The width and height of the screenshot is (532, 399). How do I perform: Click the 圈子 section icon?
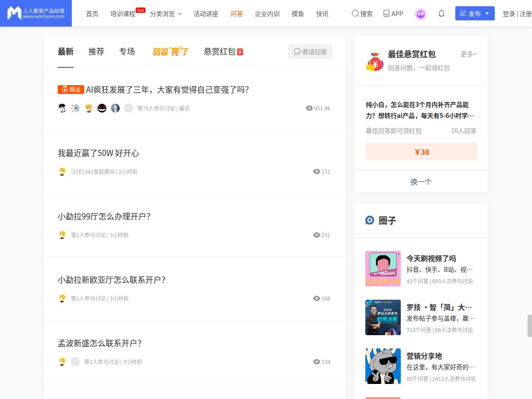click(x=370, y=220)
